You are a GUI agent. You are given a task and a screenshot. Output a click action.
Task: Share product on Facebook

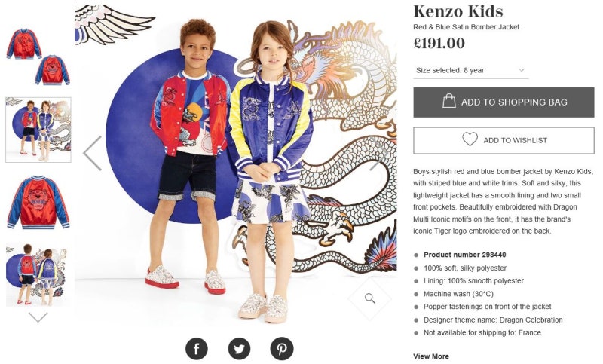coord(197,348)
